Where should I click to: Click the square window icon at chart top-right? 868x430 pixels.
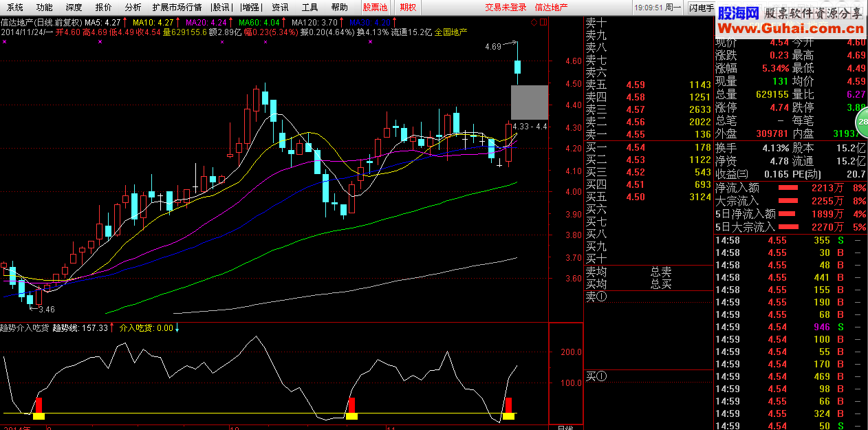click(543, 22)
